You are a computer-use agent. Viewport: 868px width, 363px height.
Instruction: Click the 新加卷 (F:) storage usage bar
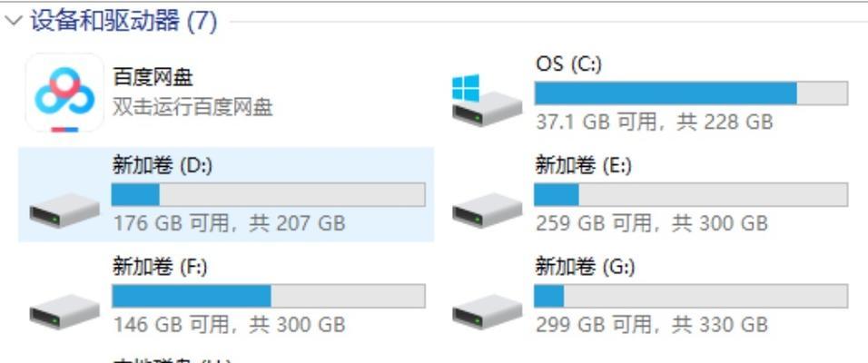click(x=269, y=296)
